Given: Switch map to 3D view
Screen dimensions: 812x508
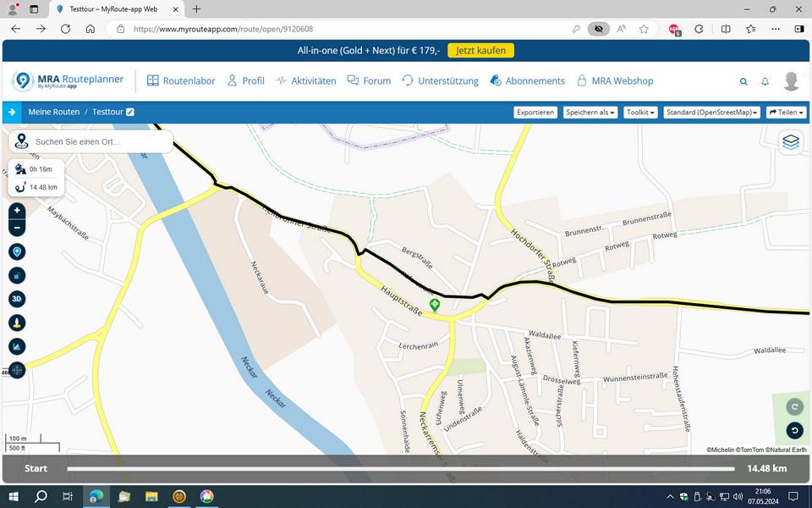Looking at the screenshot, I should click(17, 299).
